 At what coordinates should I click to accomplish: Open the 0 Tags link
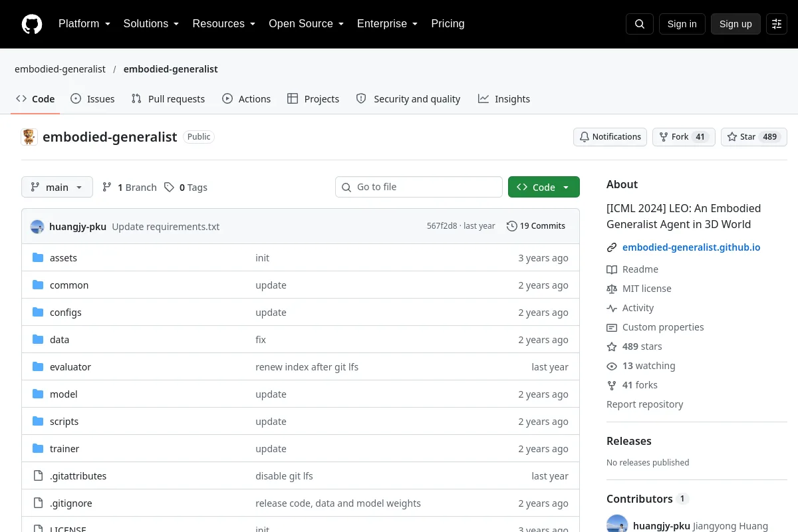point(186,188)
